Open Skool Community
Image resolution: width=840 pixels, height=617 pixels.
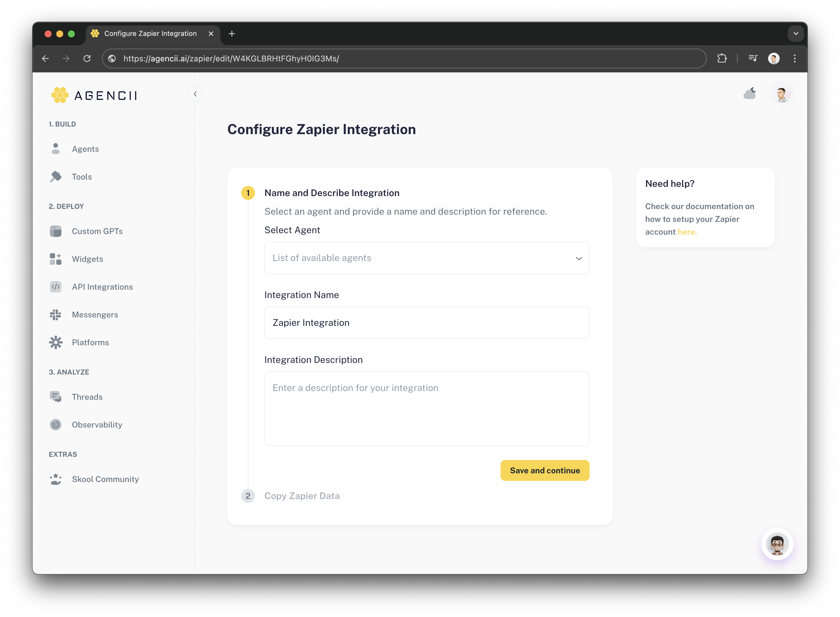click(105, 479)
